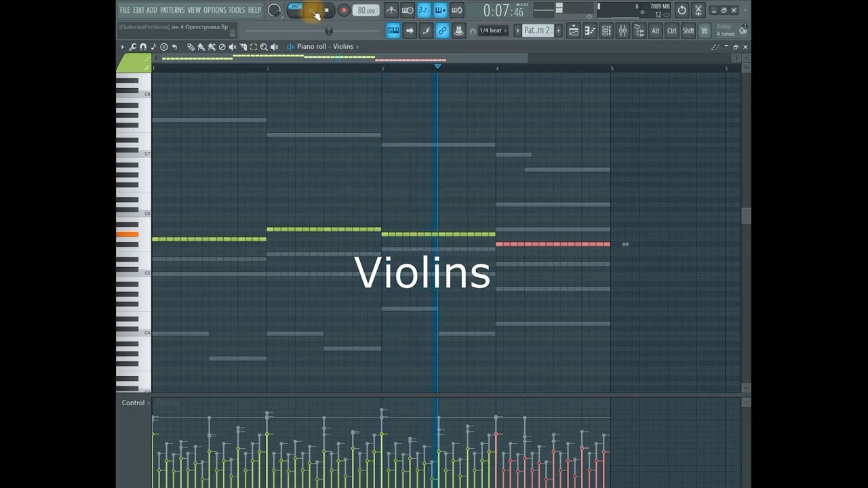Select the Zoom magnifier tool

264,47
